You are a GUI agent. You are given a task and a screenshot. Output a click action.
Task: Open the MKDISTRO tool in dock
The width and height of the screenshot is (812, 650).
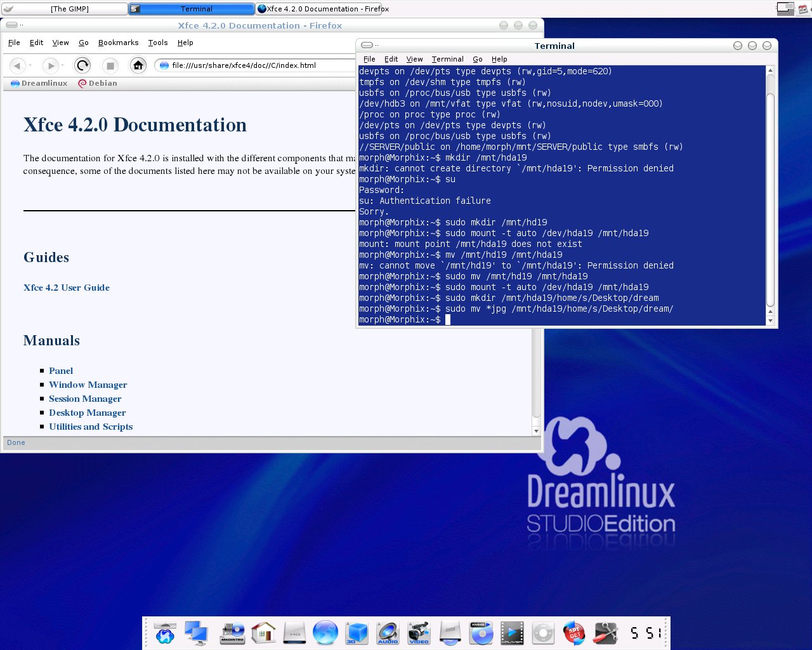click(232, 633)
